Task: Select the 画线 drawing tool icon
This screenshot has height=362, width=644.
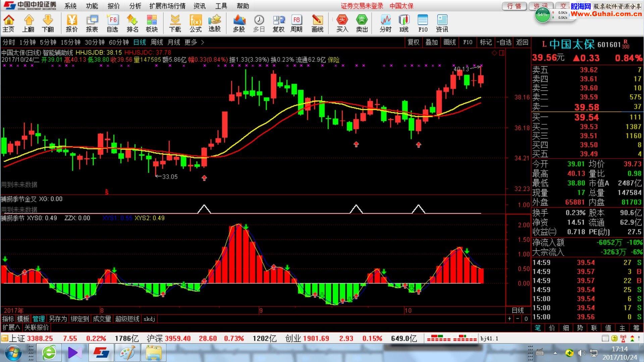Action: tap(317, 23)
